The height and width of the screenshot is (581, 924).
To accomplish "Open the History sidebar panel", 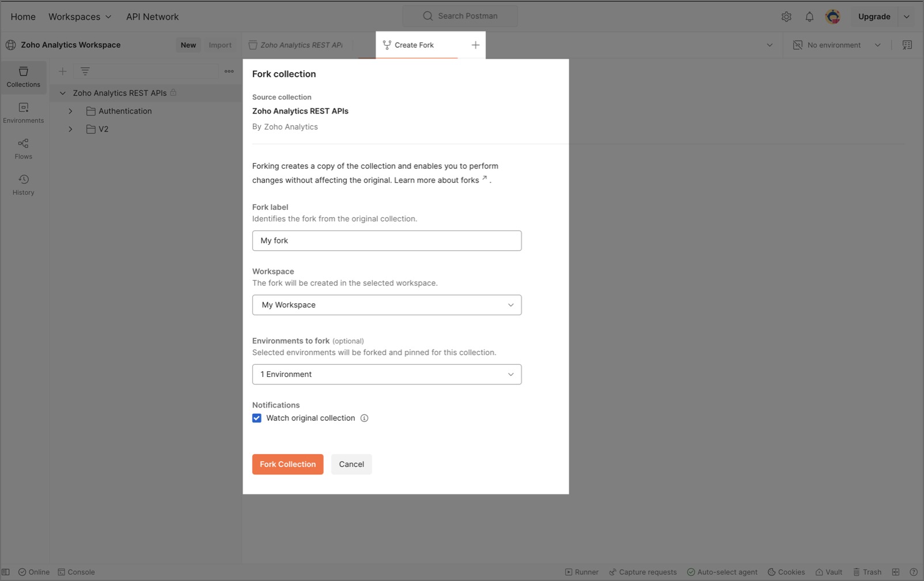I will pyautogui.click(x=24, y=185).
